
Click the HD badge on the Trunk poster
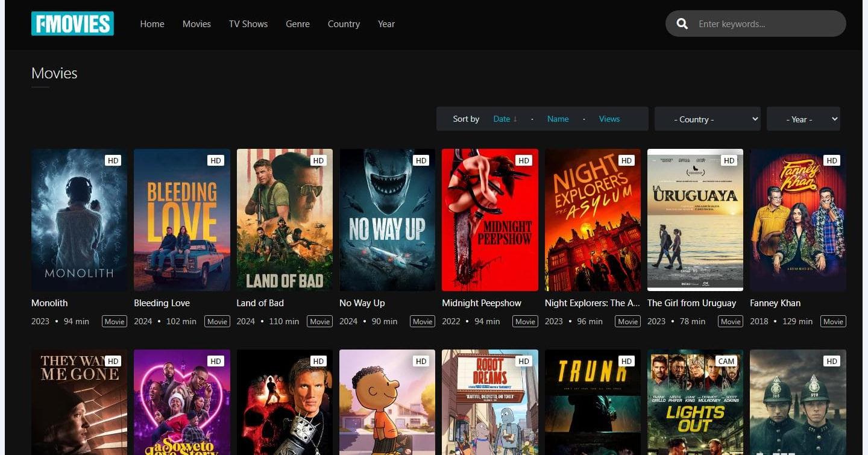pos(626,361)
